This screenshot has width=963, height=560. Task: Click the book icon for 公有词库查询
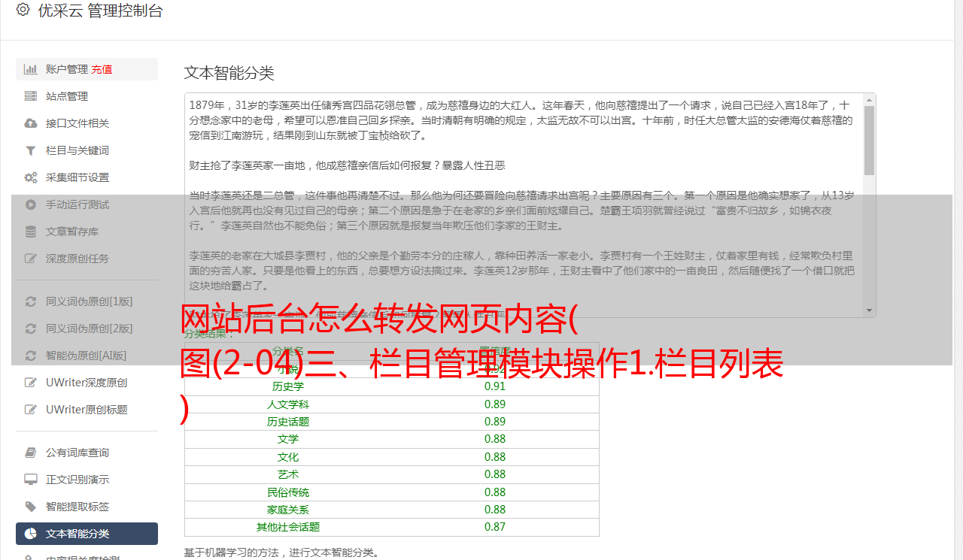pos(31,453)
